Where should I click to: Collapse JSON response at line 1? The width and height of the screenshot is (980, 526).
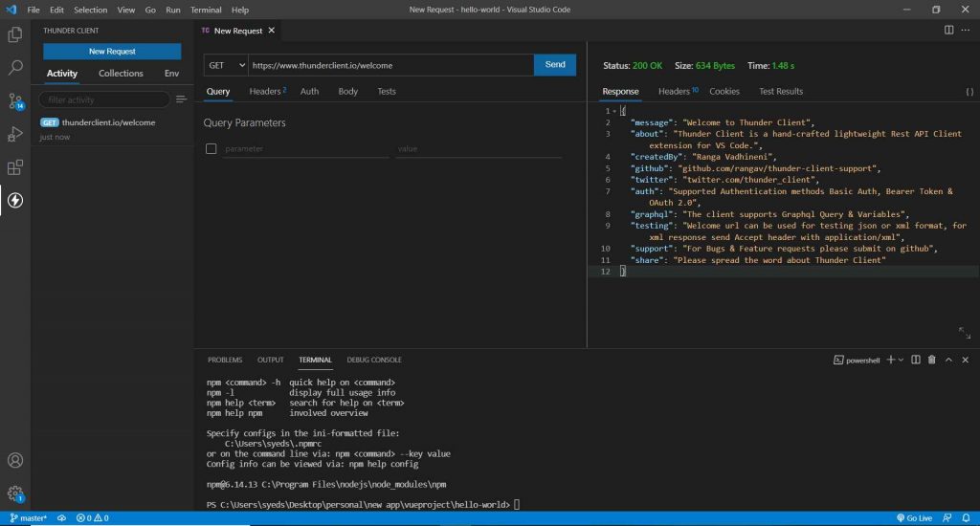614,111
